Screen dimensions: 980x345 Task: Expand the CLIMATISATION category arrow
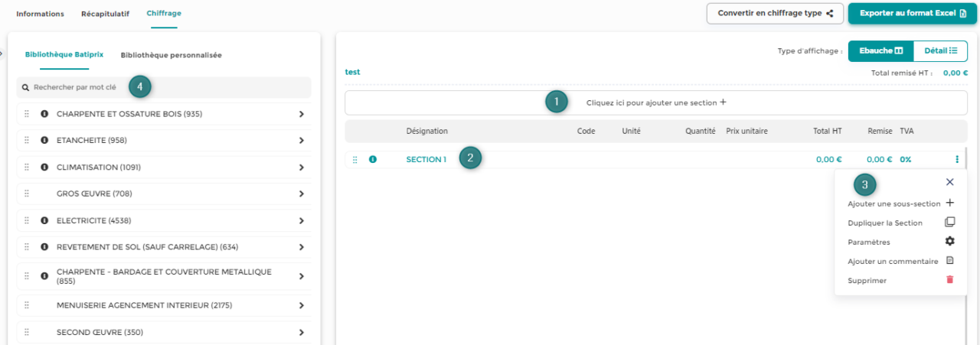301,167
